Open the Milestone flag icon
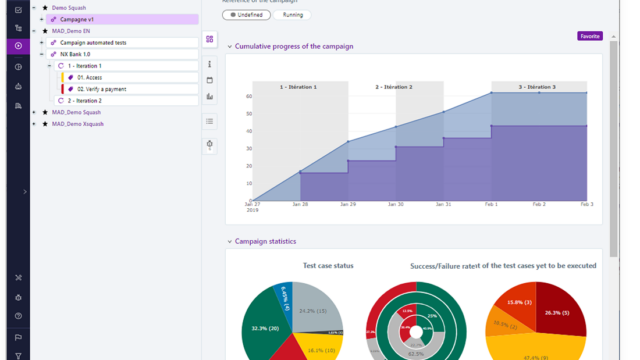Image resolution: width=640 pixels, height=360 pixels. 18,338
